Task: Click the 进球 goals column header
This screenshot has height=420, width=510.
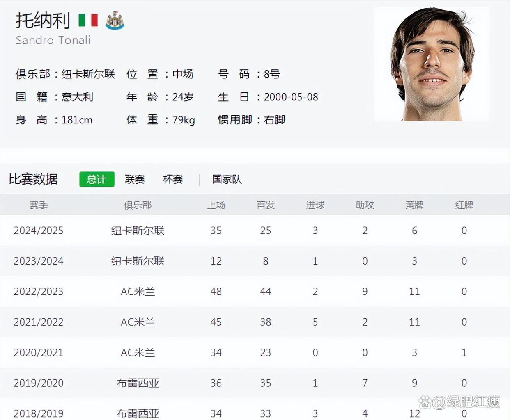Action: click(315, 205)
